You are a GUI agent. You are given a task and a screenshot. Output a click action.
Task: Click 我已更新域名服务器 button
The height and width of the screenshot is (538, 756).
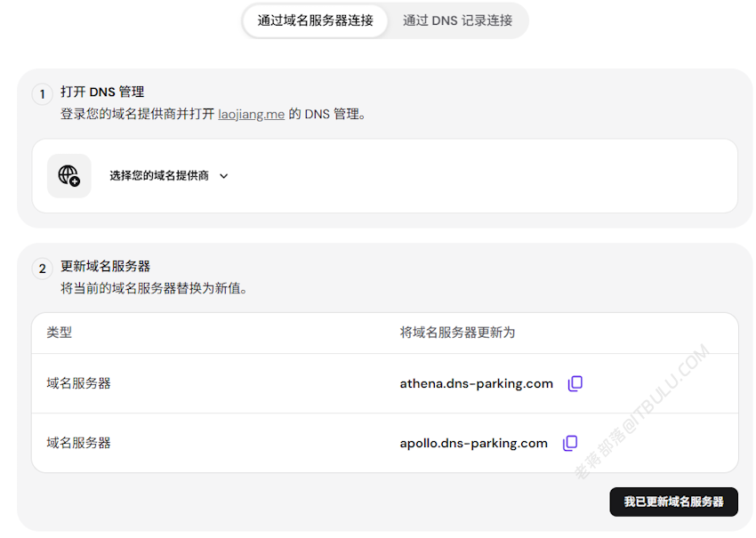673,502
